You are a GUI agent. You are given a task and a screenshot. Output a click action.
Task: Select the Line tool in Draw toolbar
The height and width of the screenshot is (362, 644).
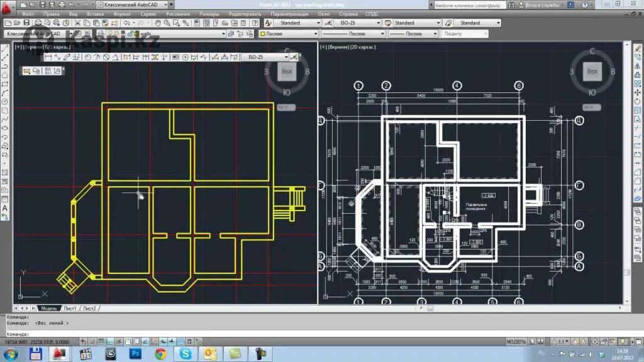point(5,48)
